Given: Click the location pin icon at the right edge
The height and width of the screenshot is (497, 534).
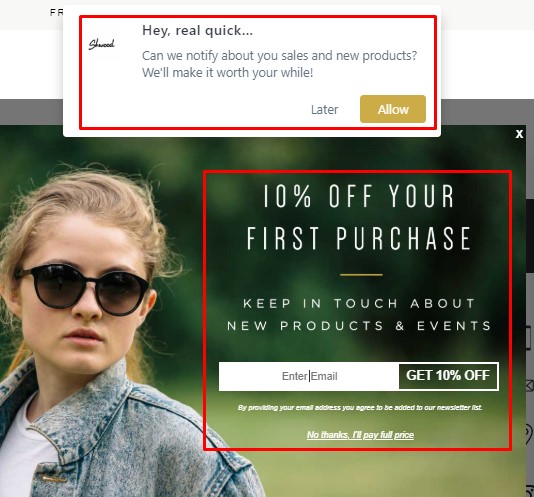Looking at the screenshot, I should pos(530,433).
